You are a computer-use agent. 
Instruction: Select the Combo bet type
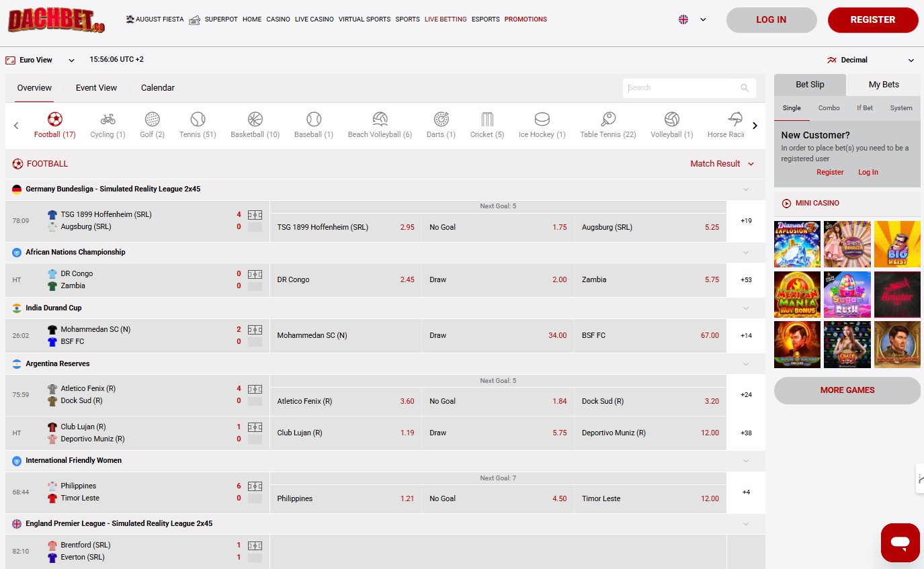pyautogui.click(x=829, y=108)
